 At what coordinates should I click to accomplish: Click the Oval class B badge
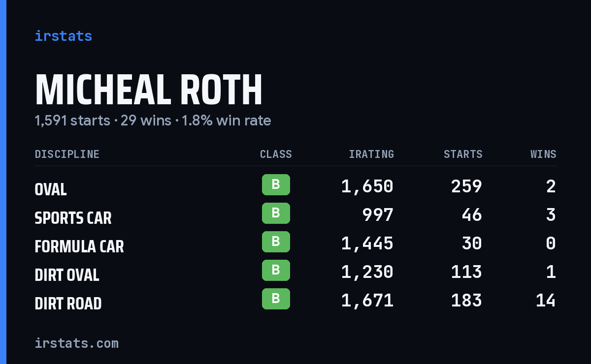[x=276, y=185]
